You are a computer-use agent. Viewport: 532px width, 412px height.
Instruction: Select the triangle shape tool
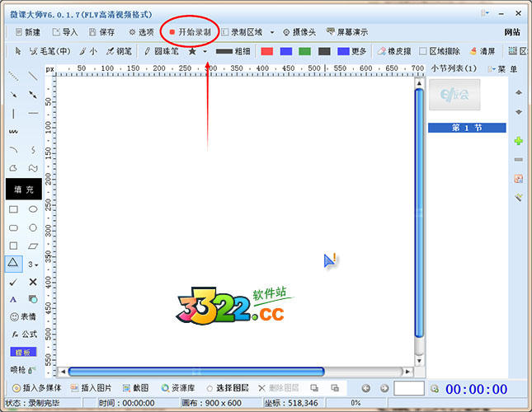(x=13, y=264)
